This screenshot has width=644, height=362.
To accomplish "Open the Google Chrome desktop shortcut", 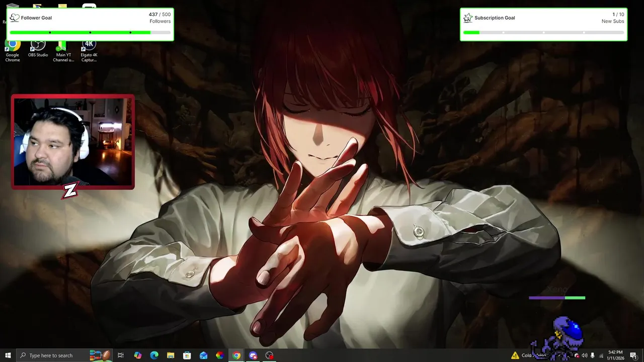I will 13,51.
